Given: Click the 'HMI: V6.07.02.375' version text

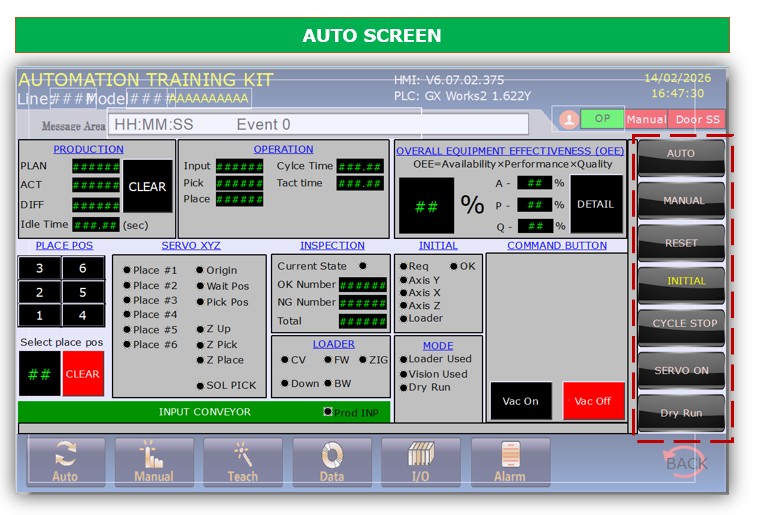Looking at the screenshot, I should [x=449, y=80].
